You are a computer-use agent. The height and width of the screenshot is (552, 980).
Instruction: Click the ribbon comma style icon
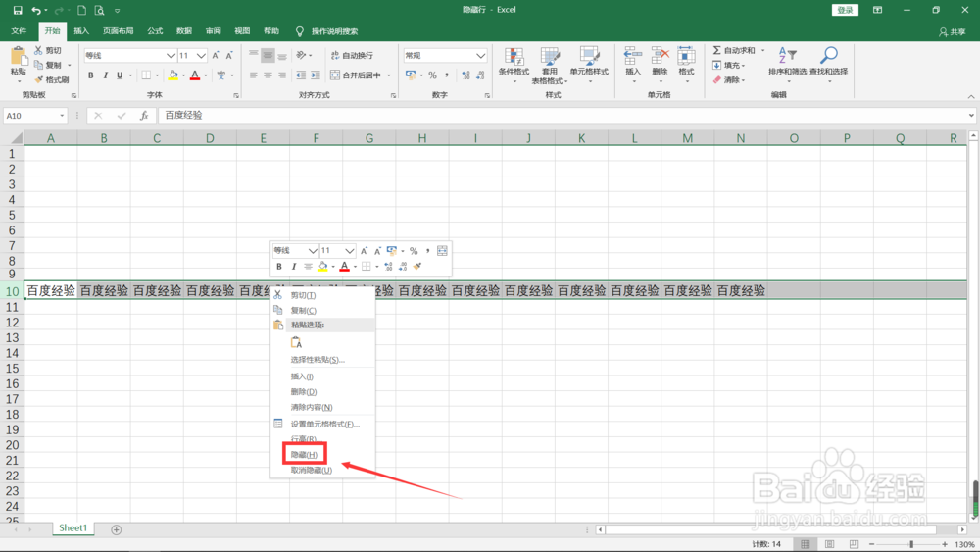tap(447, 75)
